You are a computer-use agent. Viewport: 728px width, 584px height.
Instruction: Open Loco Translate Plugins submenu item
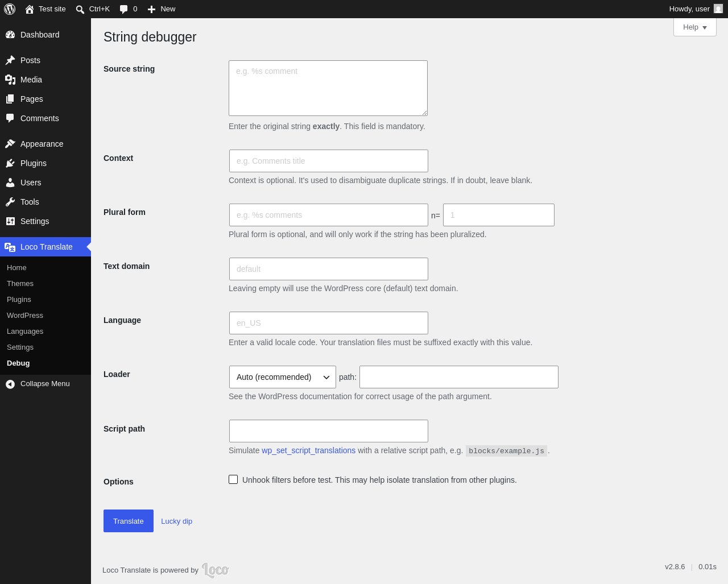[19, 299]
